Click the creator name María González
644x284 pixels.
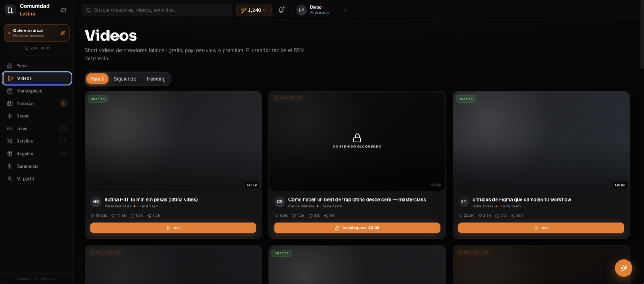pos(118,206)
